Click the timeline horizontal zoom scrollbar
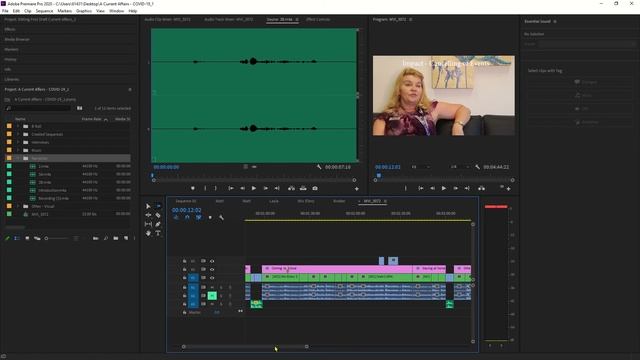This screenshot has height=360, width=640. pos(245,347)
